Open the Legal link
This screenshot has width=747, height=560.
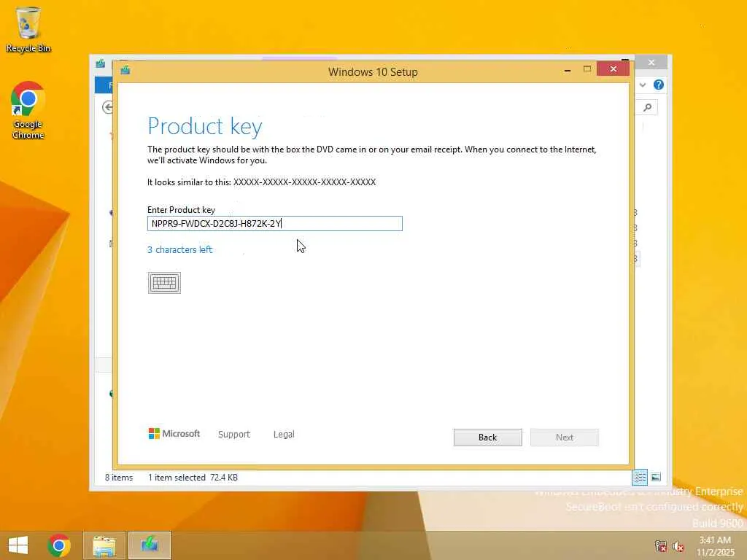coord(284,435)
